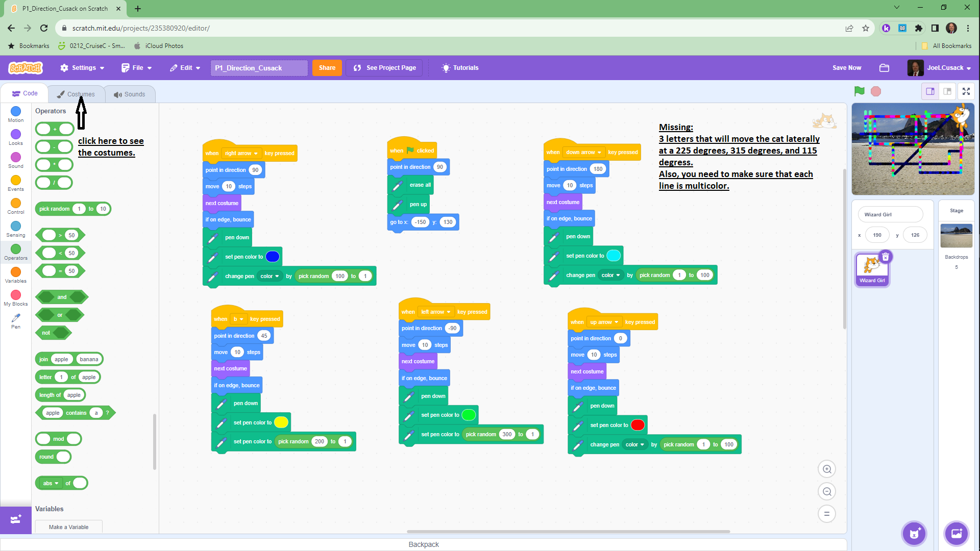Viewport: 980px width, 551px height.
Task: Click the yellow pen color swatch
Action: click(x=281, y=422)
